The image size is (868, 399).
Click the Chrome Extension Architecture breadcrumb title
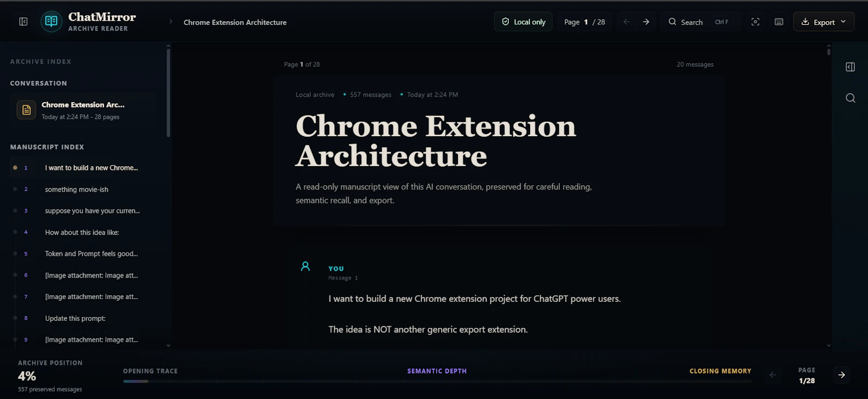click(x=235, y=22)
